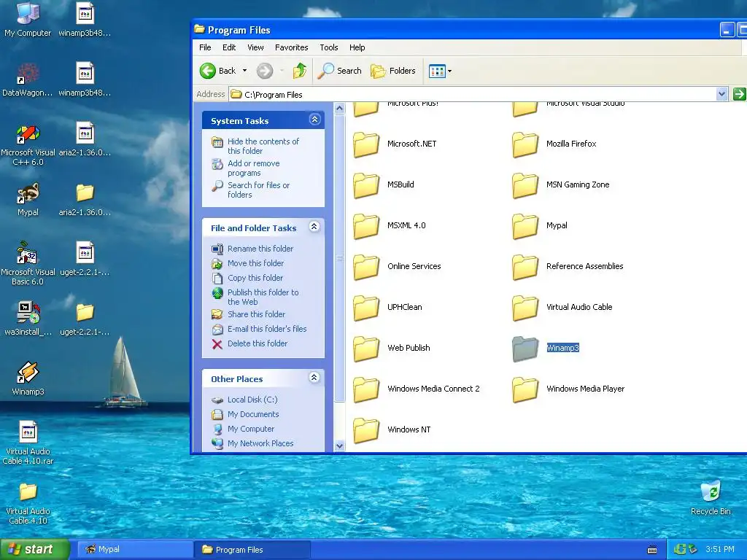Screen dimensions: 747x560
Task: Open the View menu
Action: coord(255,47)
